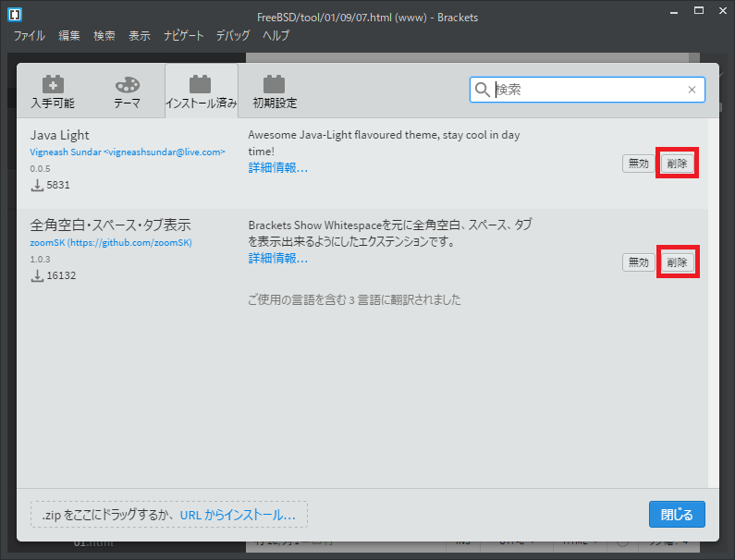The height and width of the screenshot is (560, 735).
Task: Select the インストール済み (Installed) tab
Action: [x=202, y=91]
